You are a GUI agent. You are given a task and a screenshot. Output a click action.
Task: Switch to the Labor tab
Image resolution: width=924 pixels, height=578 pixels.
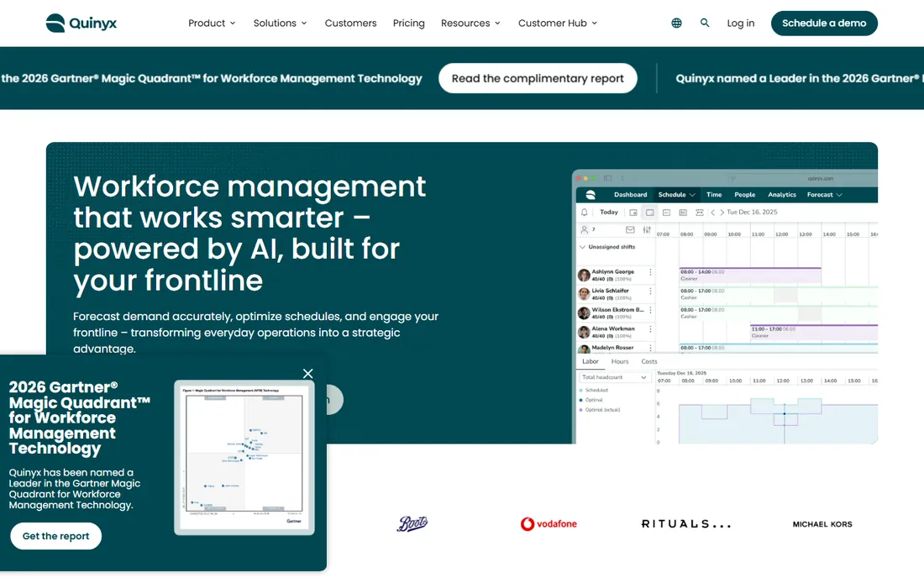click(591, 362)
